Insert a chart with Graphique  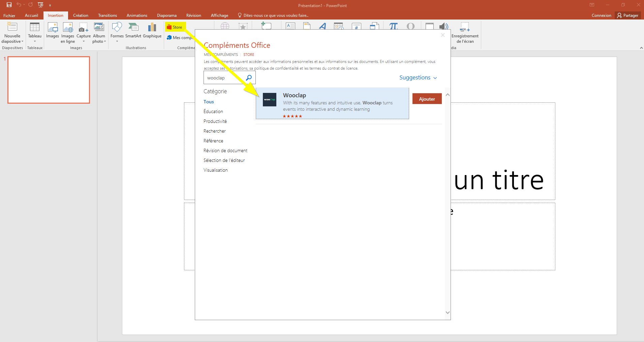coord(152,30)
